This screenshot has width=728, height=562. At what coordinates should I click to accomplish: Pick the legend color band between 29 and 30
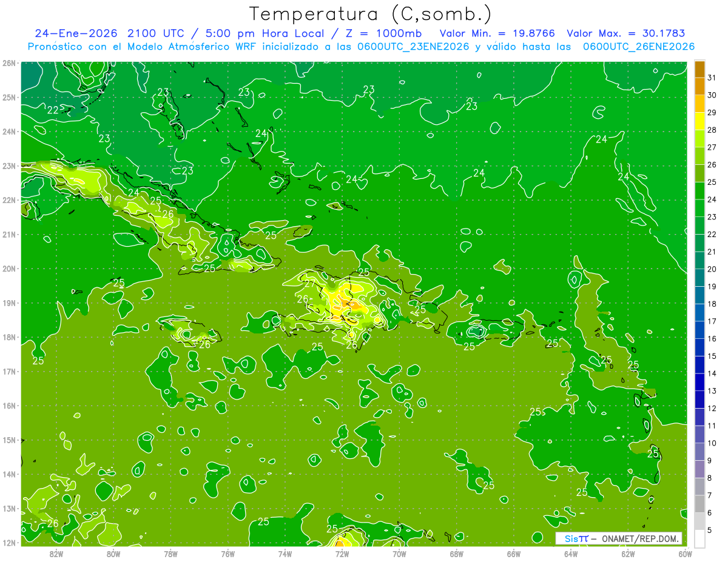pos(699,104)
